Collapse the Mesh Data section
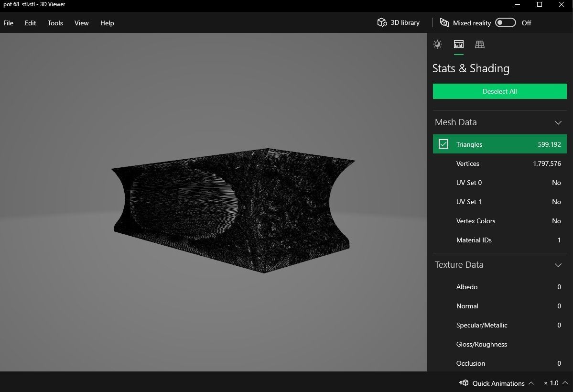The width and height of the screenshot is (573, 392). click(x=558, y=122)
